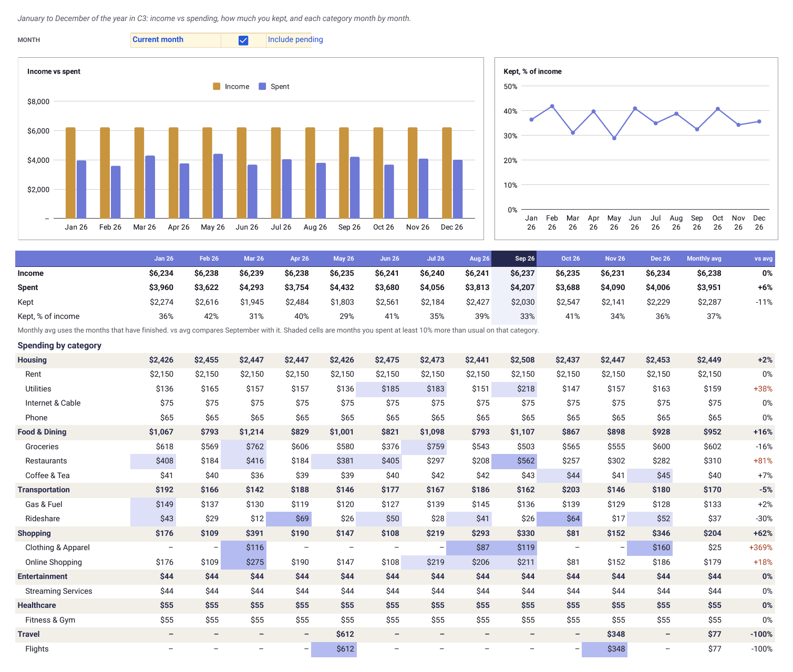Viewport: 793px width, 672px height.
Task: Click the Include pending label
Action: (295, 39)
